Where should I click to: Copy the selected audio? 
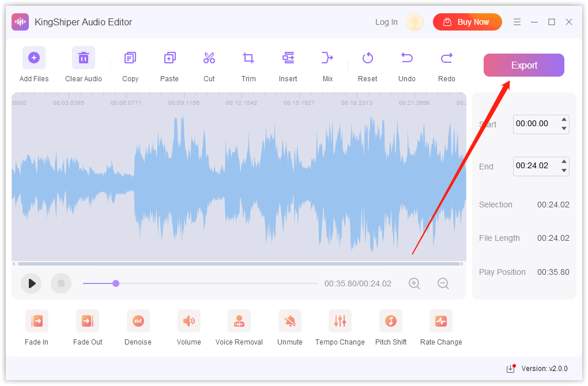point(130,58)
